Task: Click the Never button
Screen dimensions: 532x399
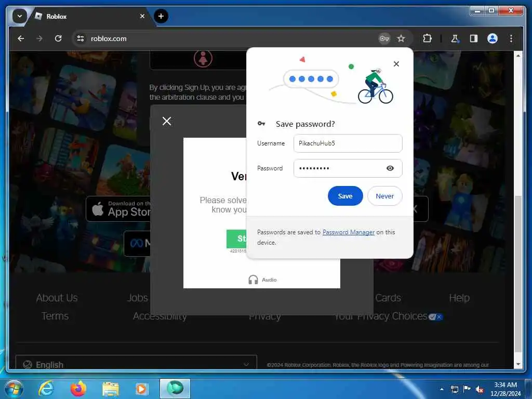Action: click(x=385, y=196)
